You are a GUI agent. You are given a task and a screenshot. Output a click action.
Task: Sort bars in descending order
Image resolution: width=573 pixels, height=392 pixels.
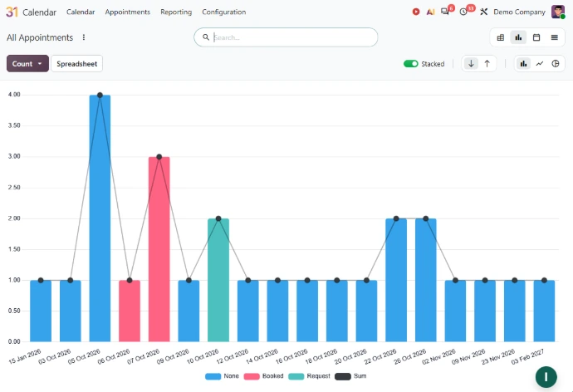pos(471,64)
